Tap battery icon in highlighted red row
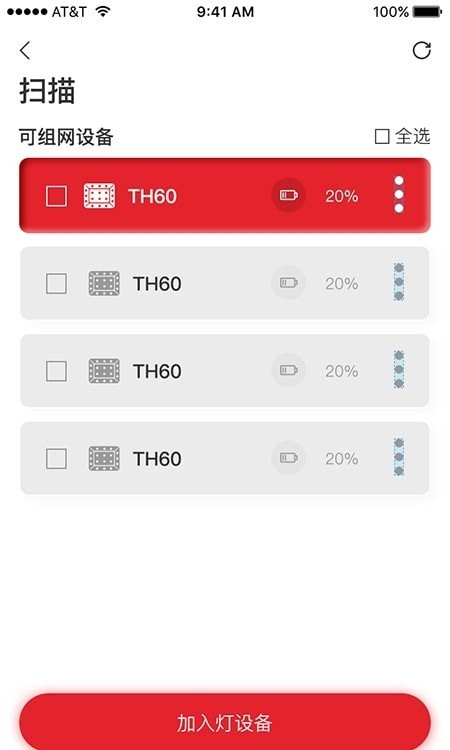The image size is (450, 750). coord(288,195)
